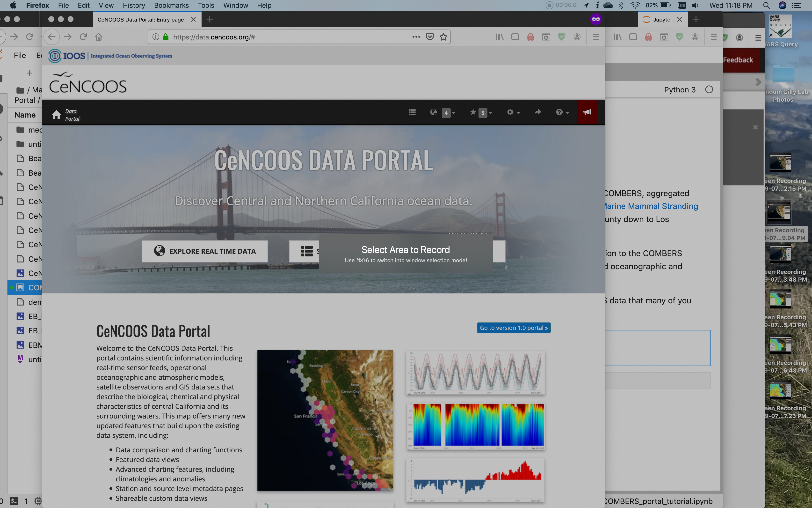Image resolution: width=812 pixels, height=508 pixels.
Task: Open the page actions three-dot menu
Action: point(416,37)
